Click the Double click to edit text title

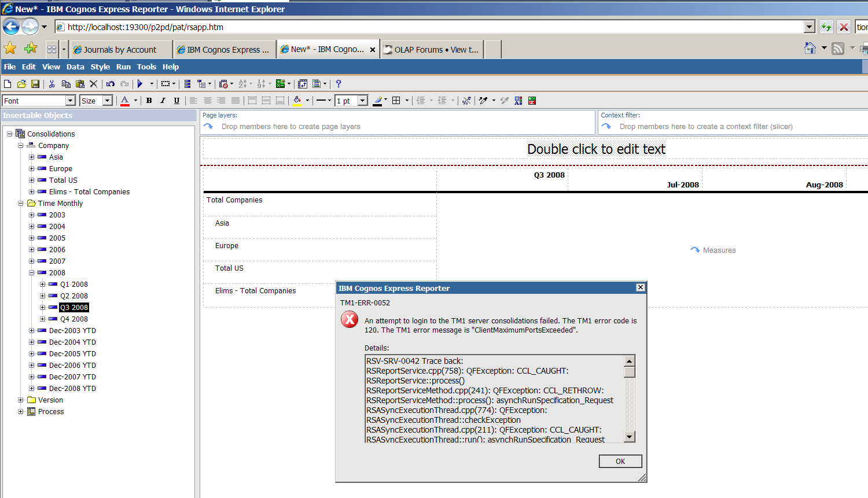click(x=596, y=149)
